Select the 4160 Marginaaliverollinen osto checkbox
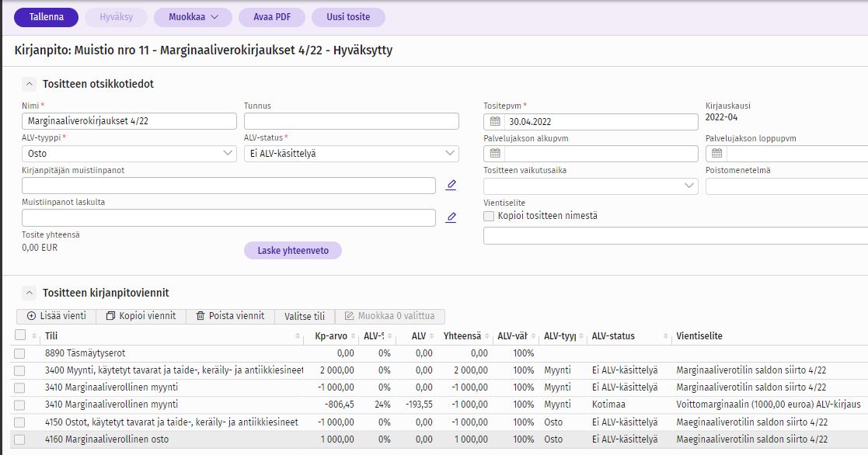 [19, 439]
